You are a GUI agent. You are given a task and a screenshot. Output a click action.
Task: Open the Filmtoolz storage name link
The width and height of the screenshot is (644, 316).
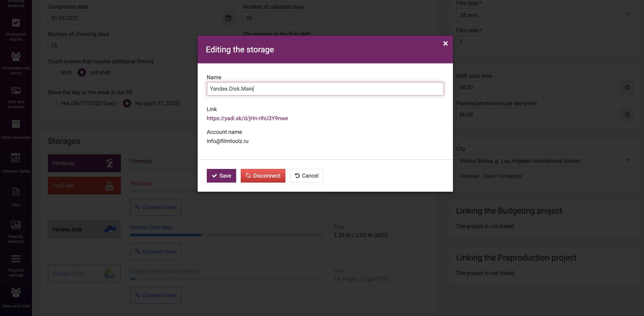tap(141, 161)
